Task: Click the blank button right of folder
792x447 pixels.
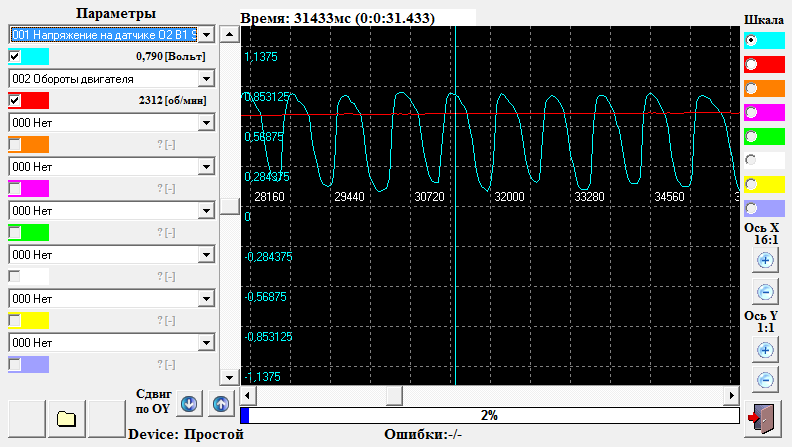Action: pyautogui.click(x=107, y=419)
